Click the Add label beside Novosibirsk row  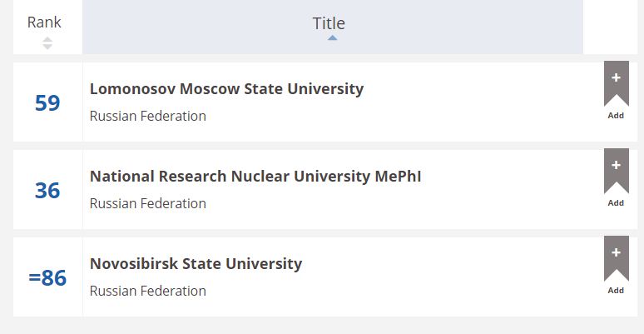[x=616, y=291]
